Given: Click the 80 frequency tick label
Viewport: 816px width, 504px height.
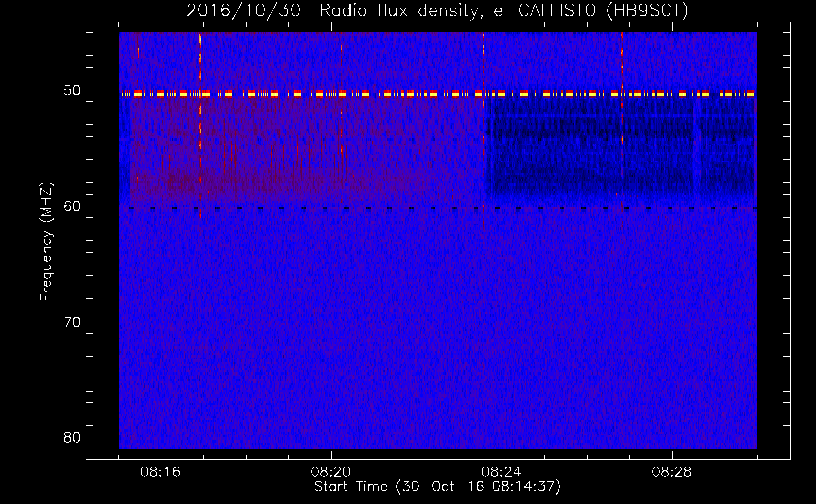Looking at the screenshot, I should [72, 437].
